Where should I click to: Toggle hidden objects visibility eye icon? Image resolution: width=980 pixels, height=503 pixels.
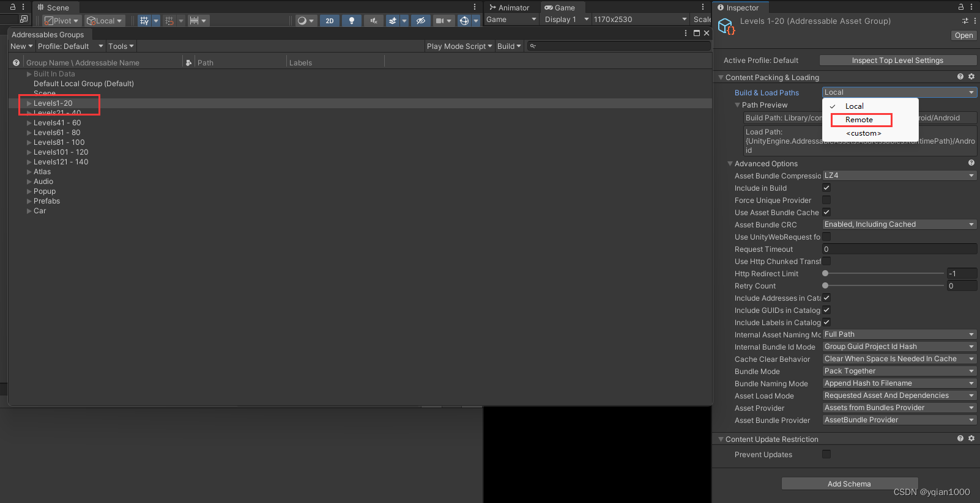click(x=420, y=21)
